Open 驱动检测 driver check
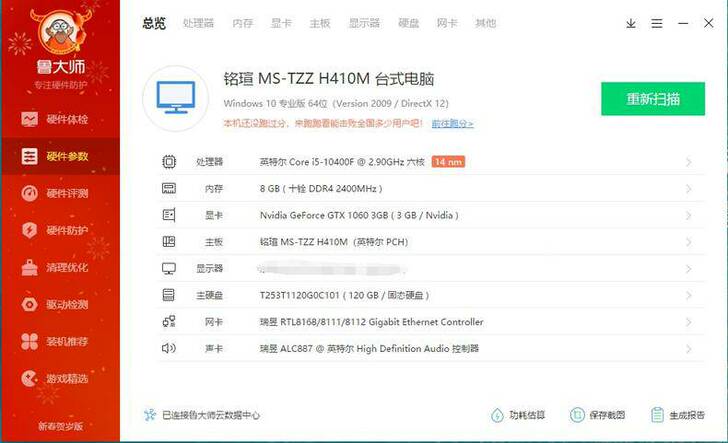728x443 pixels. 60,305
